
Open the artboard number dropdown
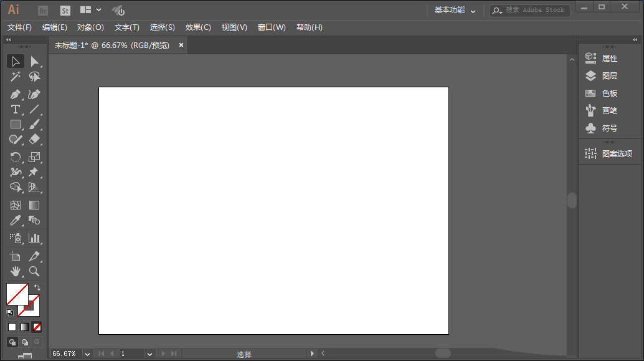point(149,354)
